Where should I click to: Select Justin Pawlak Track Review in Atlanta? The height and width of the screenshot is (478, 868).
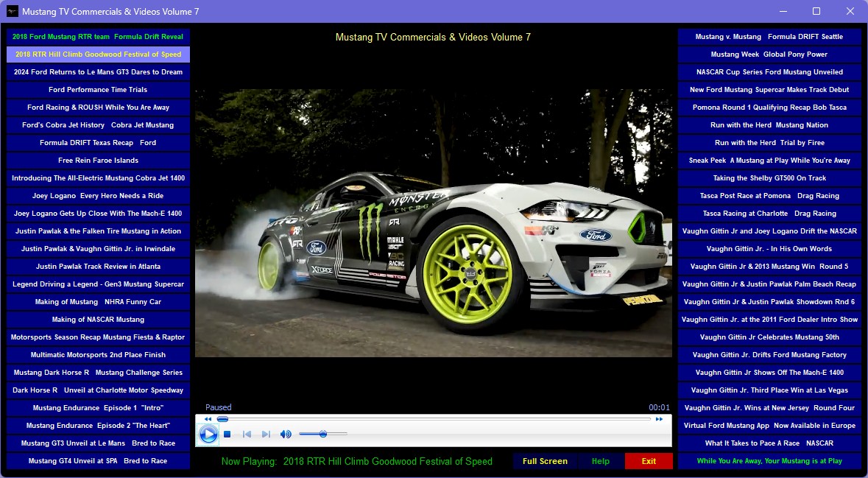(x=98, y=267)
